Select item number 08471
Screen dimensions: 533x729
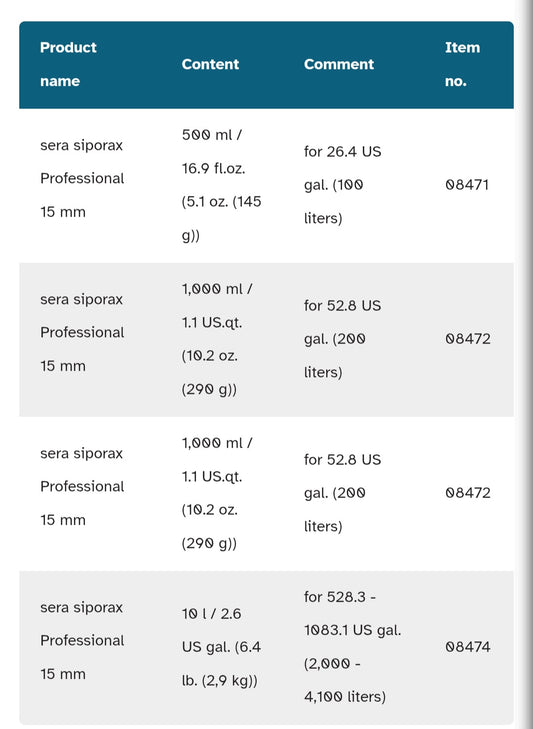tap(467, 185)
